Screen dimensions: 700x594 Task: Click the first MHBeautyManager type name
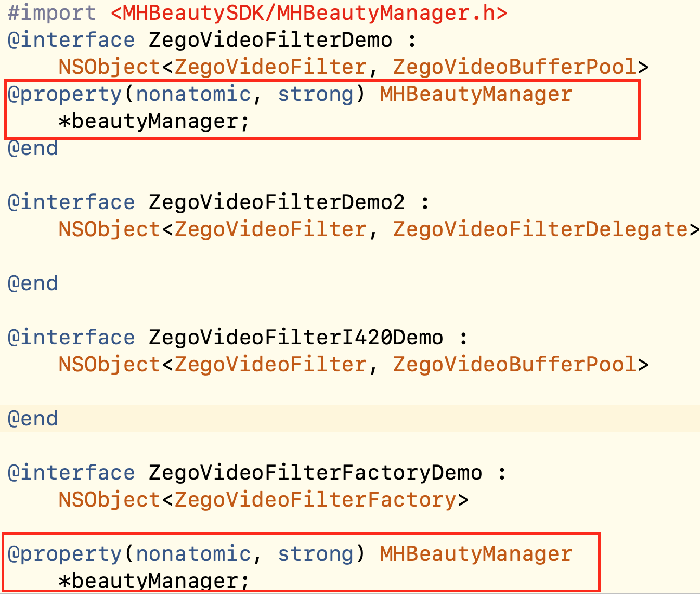[x=476, y=94]
